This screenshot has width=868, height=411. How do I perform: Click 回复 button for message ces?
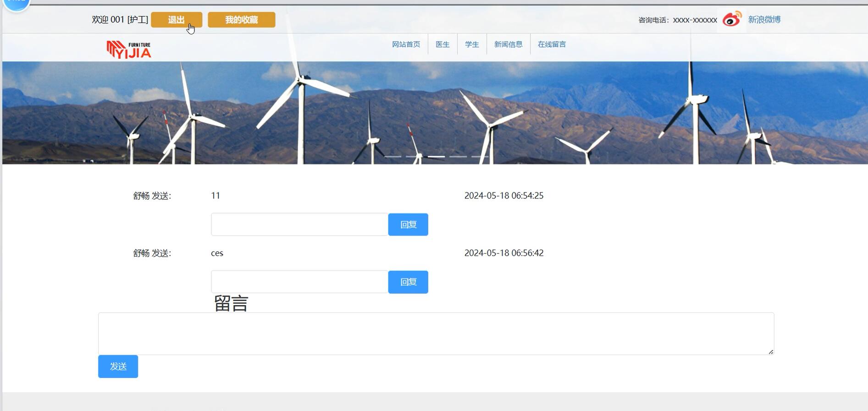point(408,282)
